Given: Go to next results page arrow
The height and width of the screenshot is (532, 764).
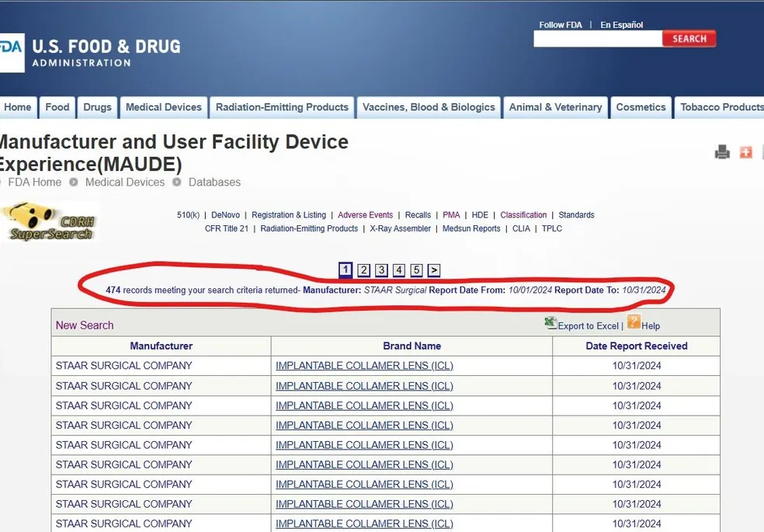Looking at the screenshot, I should pos(434,270).
